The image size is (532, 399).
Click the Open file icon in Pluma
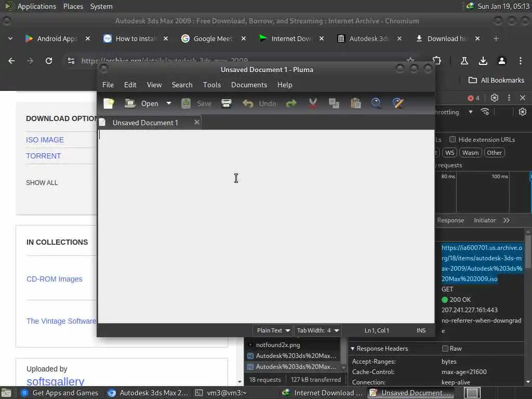click(130, 103)
